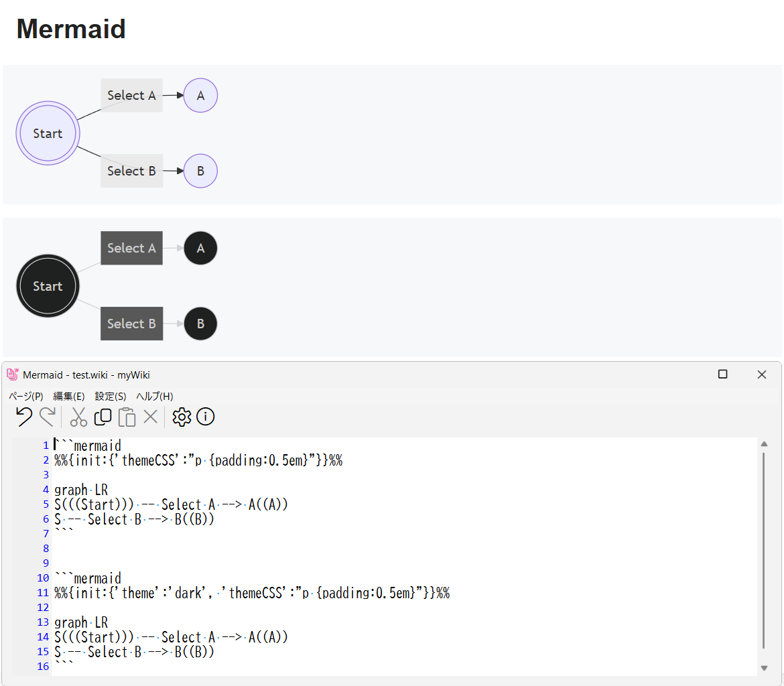Open the ページ(P) menu
This screenshot has height=686, width=784.
[x=26, y=396]
